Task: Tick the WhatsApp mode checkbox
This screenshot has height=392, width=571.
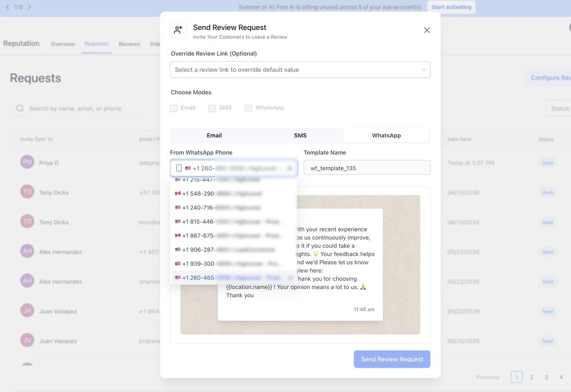Action: (x=248, y=108)
